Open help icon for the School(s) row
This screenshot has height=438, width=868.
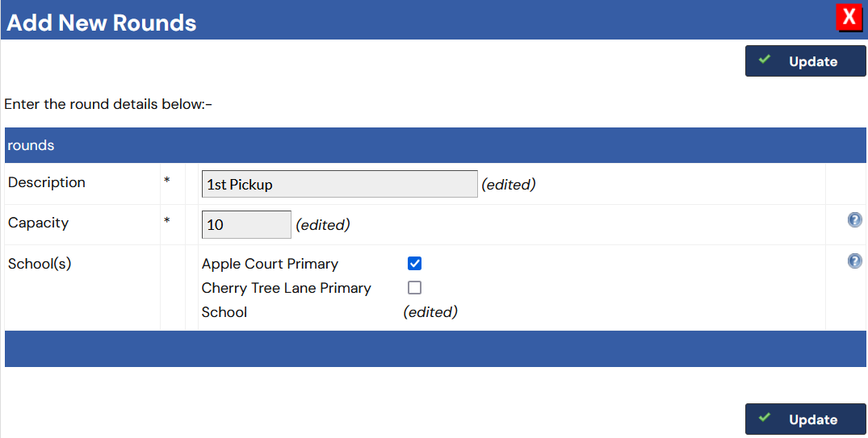pos(854,261)
